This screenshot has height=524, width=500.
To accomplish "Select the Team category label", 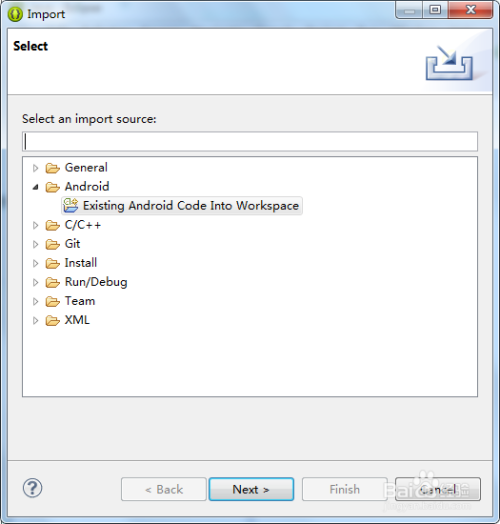I will (80, 301).
